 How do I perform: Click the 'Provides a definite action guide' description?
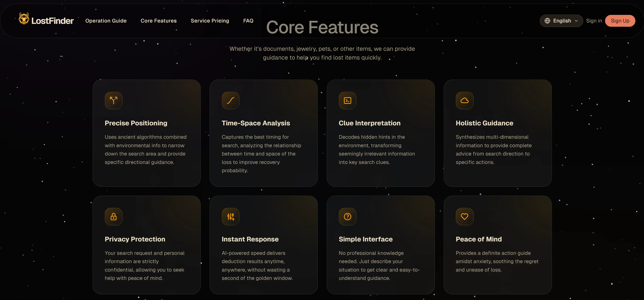(497, 262)
